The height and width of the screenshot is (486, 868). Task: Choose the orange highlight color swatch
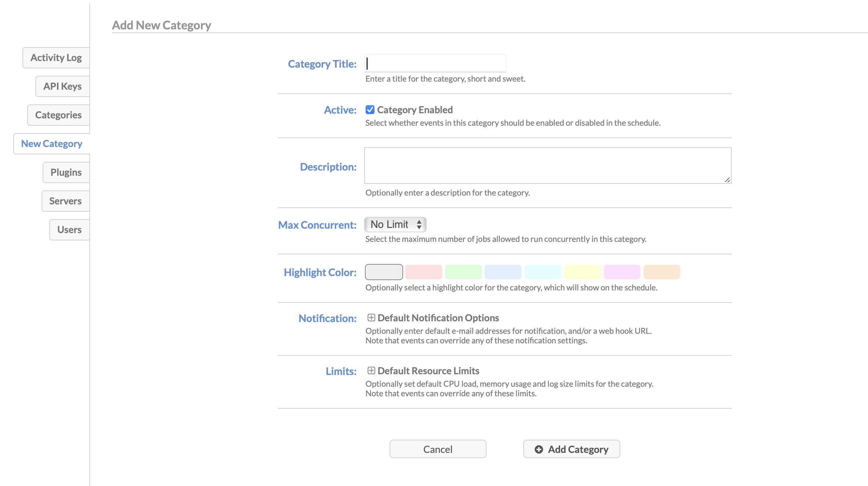[x=661, y=272]
